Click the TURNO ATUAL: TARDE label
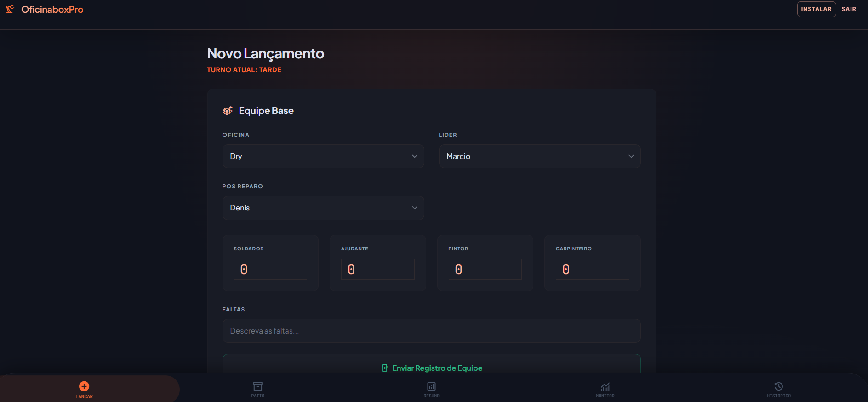 (244, 70)
